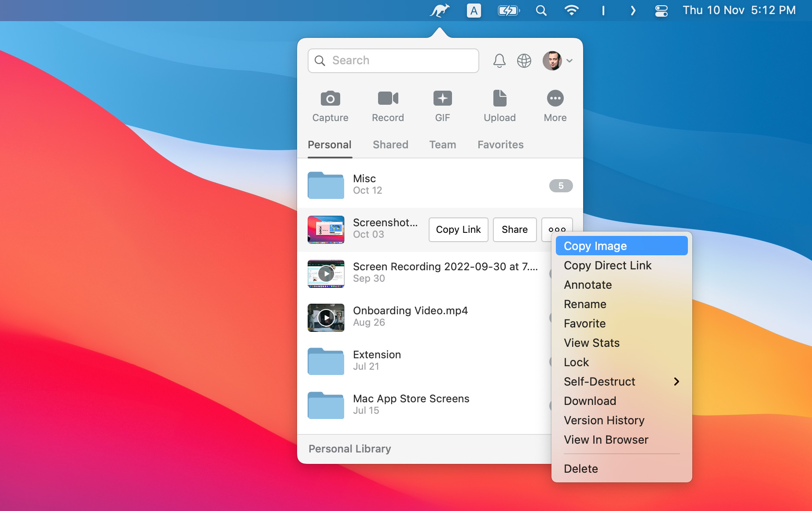Click the GIF creation icon

tap(442, 99)
